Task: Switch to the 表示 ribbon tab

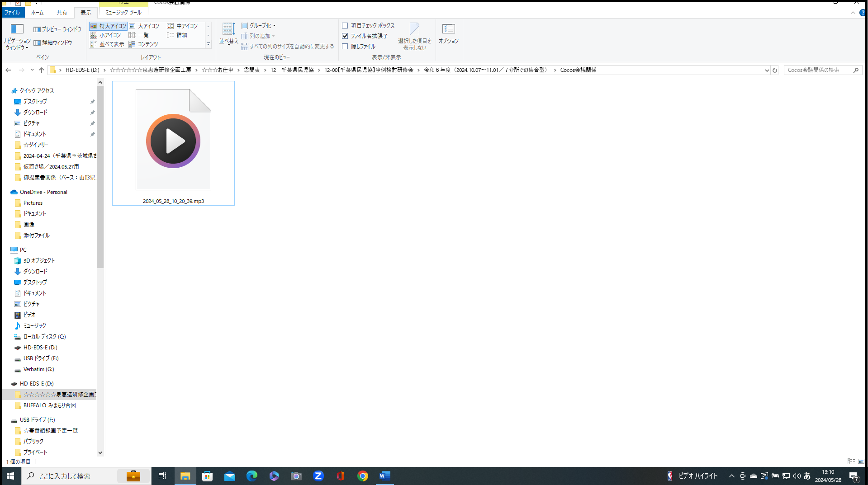Action: point(85,13)
